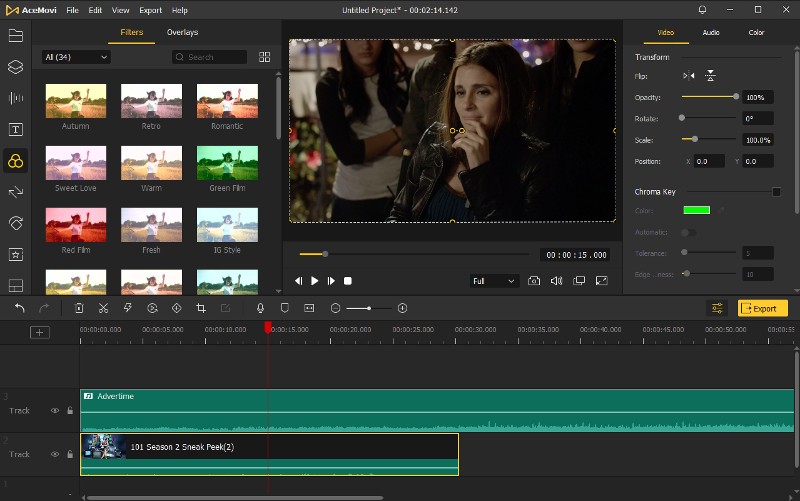Click the Rotate slider handle
This screenshot has height=501, width=800.
pyautogui.click(x=682, y=118)
